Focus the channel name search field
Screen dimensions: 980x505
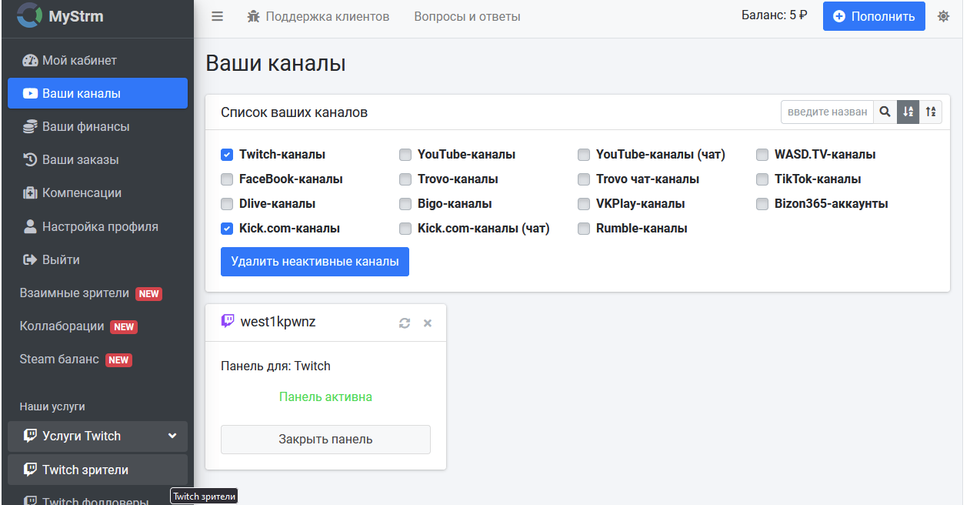(x=827, y=112)
